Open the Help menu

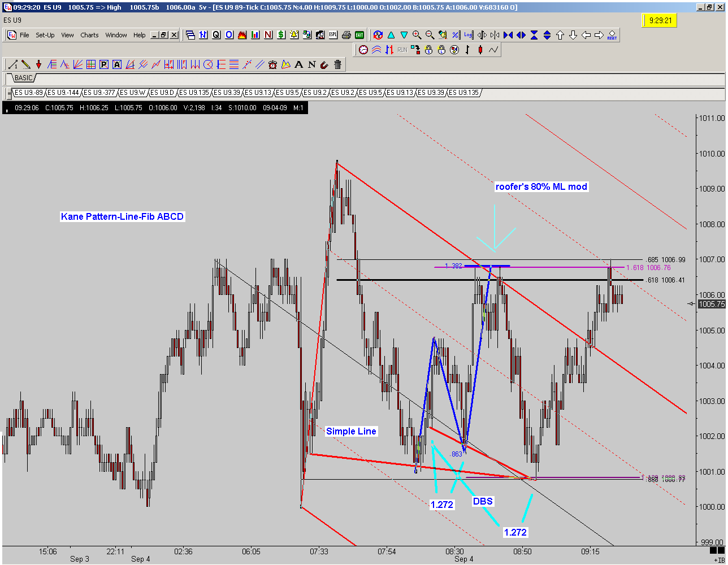pyautogui.click(x=140, y=35)
